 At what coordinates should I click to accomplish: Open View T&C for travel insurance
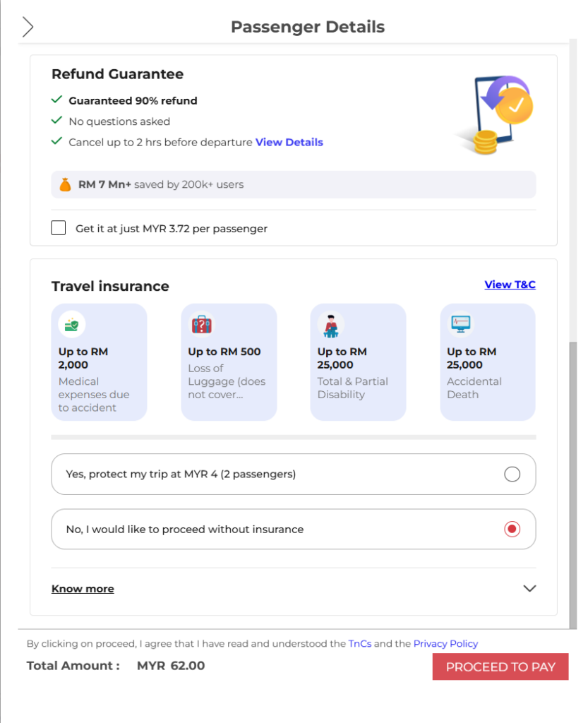(x=510, y=285)
